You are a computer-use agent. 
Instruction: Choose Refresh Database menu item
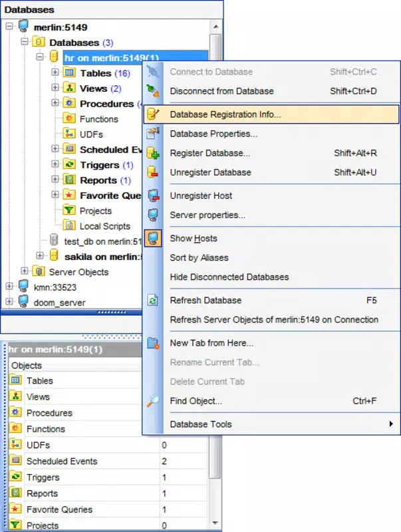[x=271, y=301]
